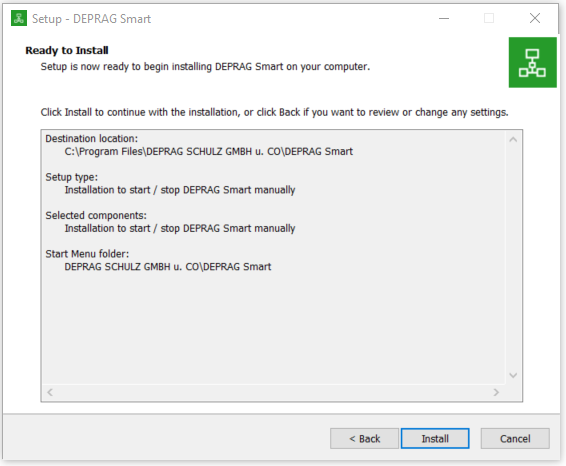Click the 'Start Menu folder:' label

pos(87,254)
